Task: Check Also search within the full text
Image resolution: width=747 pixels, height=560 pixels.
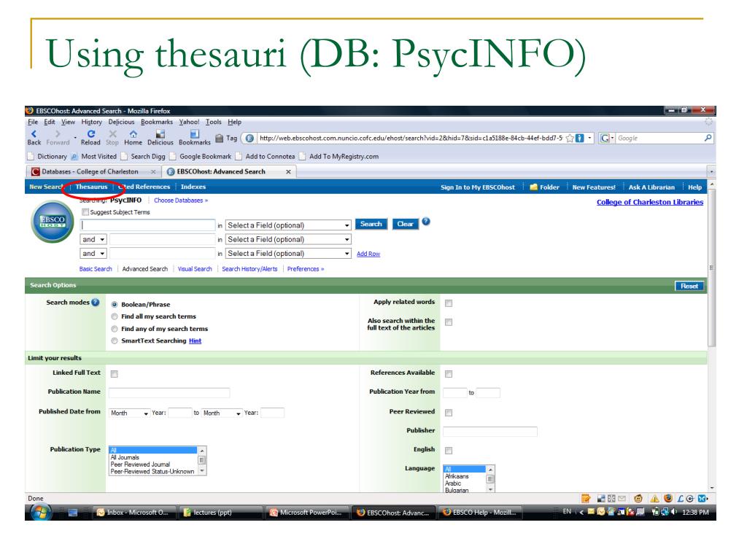Action: coord(449,322)
